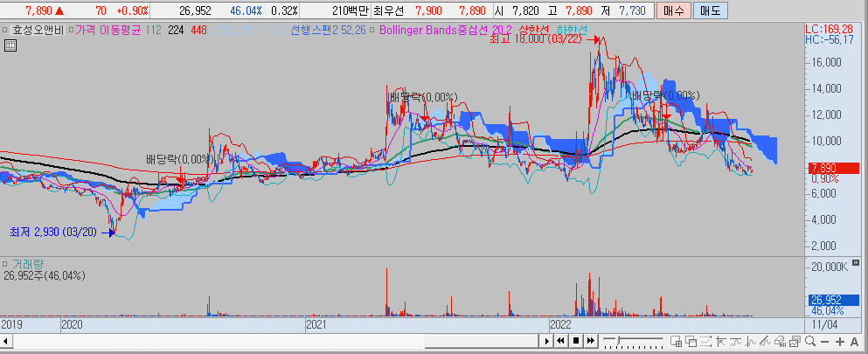Click the 16,000 price axis label
This screenshot has height=354, width=868.
tap(827, 63)
